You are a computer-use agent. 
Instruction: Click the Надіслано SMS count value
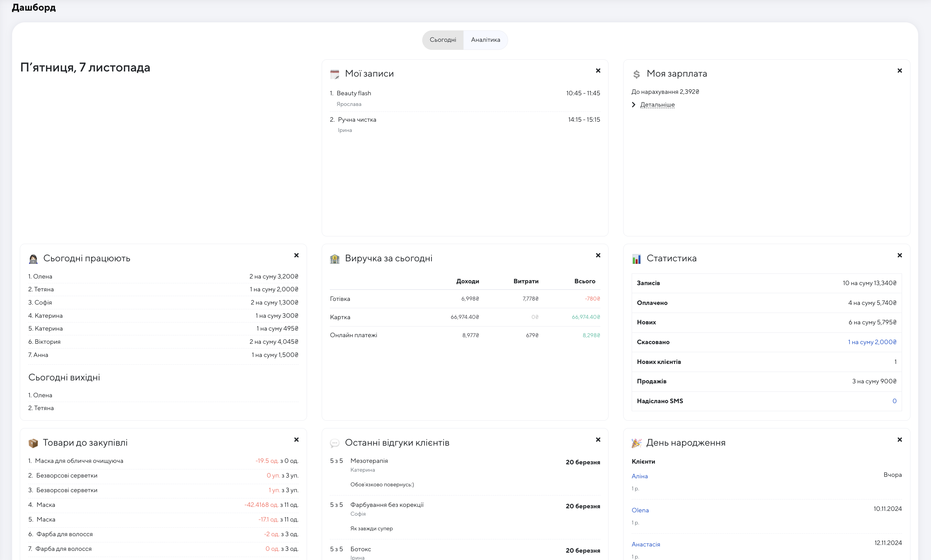[x=894, y=401]
